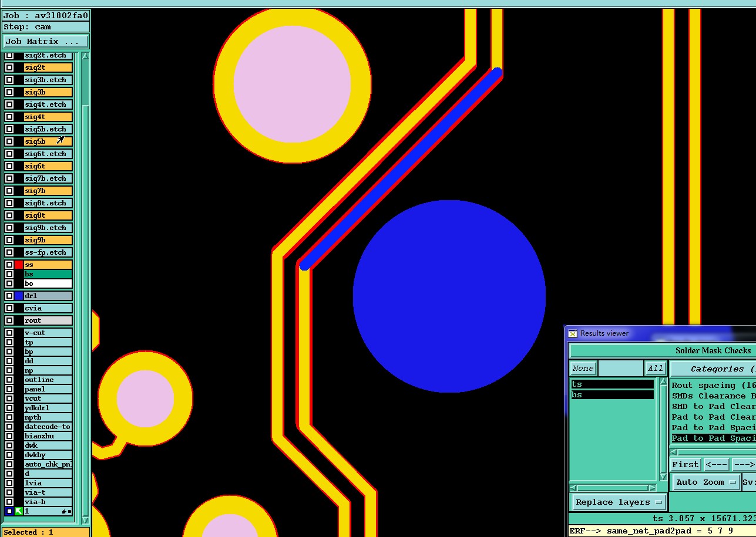Screen dimensions: 756x537
Task: Click ERF same_net_pad2pad field
Action: (662, 531)
